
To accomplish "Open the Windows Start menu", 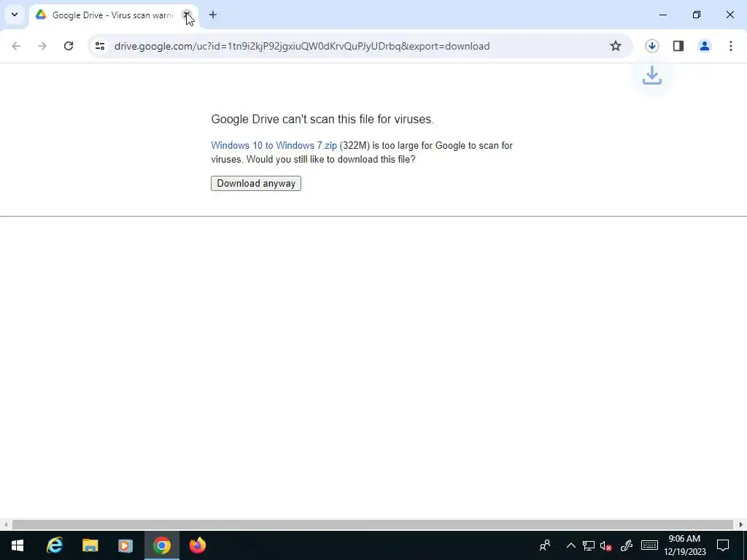I will click(x=18, y=545).
